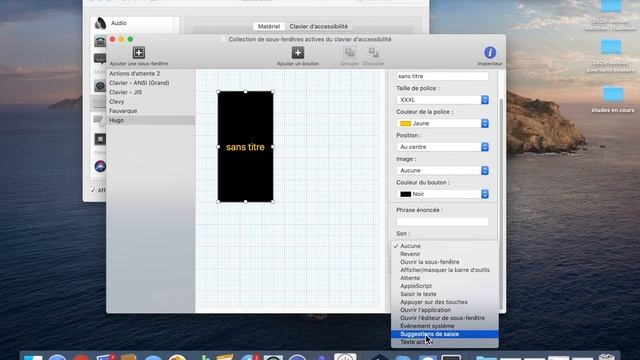Select the black sans titre button on canvas
The width and height of the screenshot is (640, 360).
(245, 147)
